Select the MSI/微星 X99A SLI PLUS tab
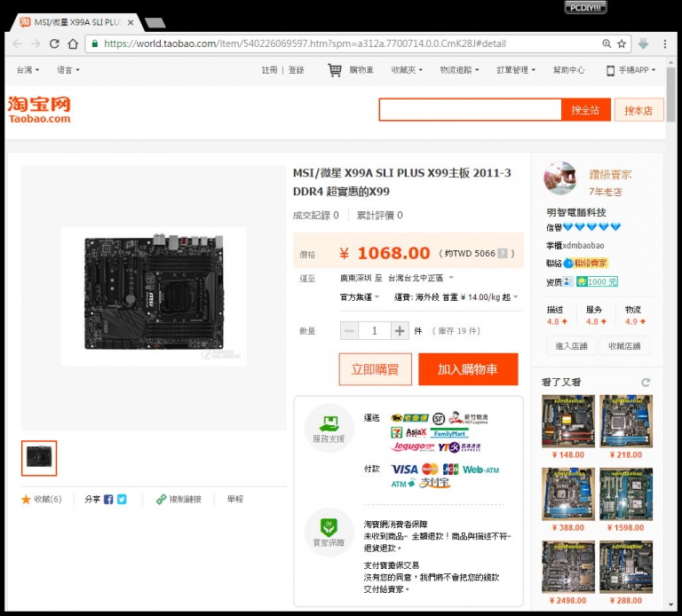The height and width of the screenshot is (616, 682). point(76,22)
